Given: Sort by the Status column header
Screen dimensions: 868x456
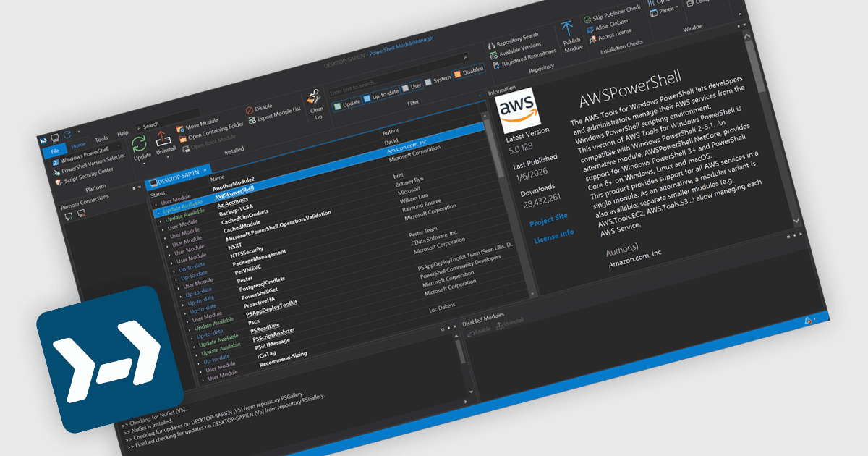Looking at the screenshot, I should click(x=157, y=193).
